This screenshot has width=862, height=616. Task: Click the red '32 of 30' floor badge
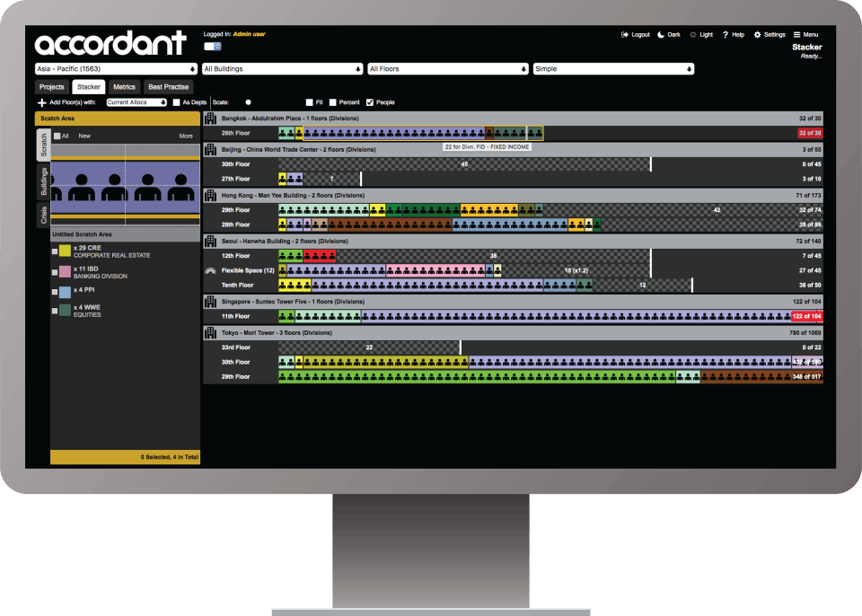810,133
